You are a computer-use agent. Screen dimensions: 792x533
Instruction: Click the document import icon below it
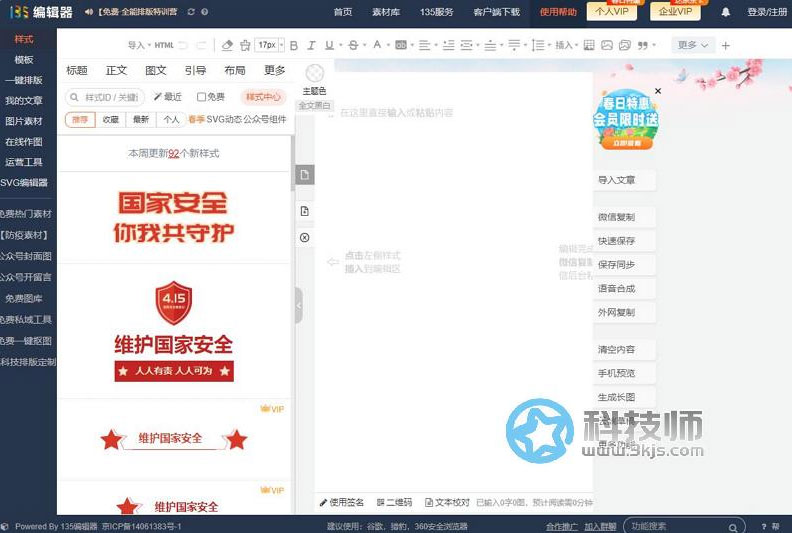305,211
